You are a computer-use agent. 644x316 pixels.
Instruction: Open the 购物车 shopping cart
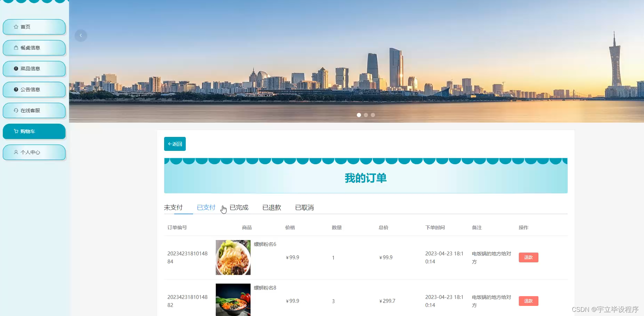(34, 131)
